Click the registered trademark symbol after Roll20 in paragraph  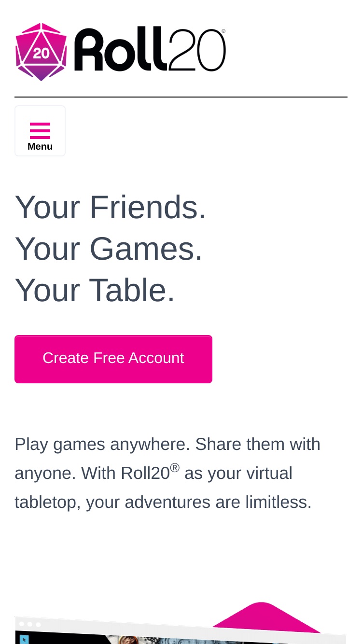(x=175, y=467)
